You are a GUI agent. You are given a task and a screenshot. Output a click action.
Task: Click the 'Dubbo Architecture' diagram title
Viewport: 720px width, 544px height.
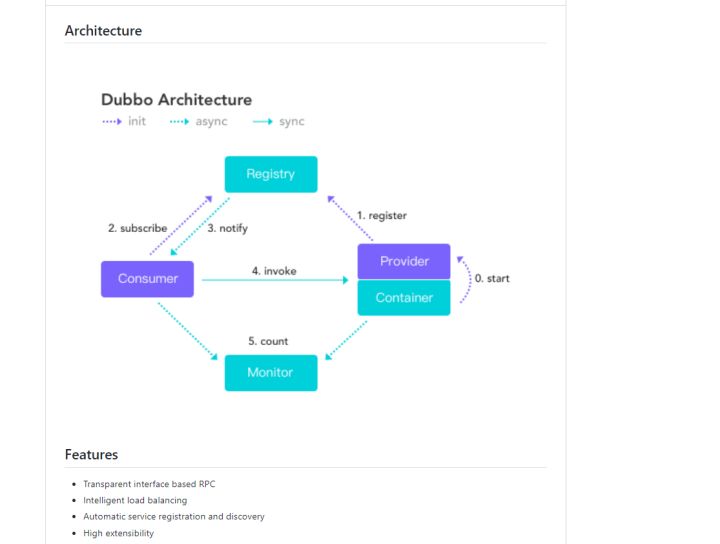tap(176, 100)
